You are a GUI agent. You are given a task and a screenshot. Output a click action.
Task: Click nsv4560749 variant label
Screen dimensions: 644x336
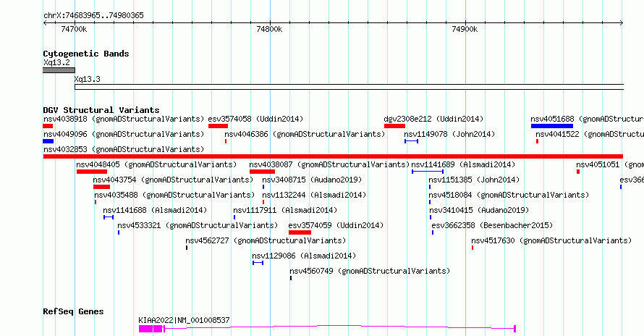[370, 272]
